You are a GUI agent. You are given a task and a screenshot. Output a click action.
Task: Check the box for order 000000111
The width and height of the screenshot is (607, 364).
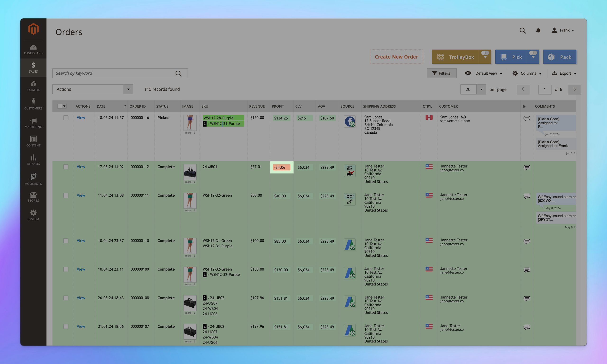point(66,196)
